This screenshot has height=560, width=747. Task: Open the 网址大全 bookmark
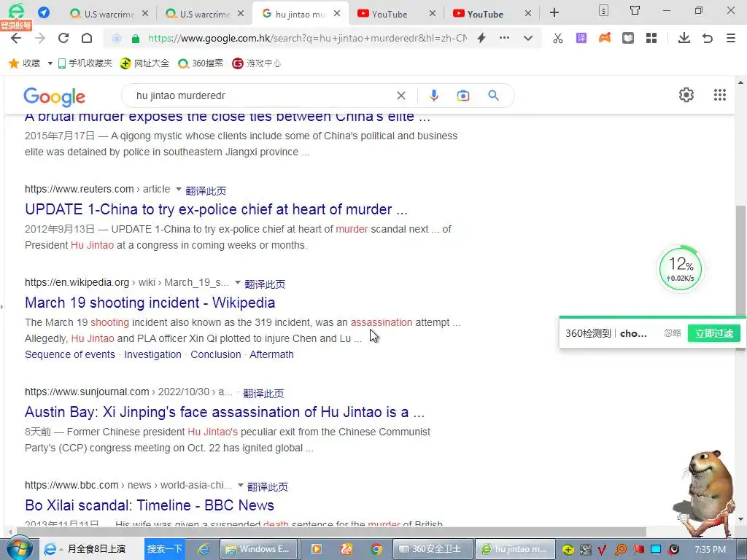(144, 63)
